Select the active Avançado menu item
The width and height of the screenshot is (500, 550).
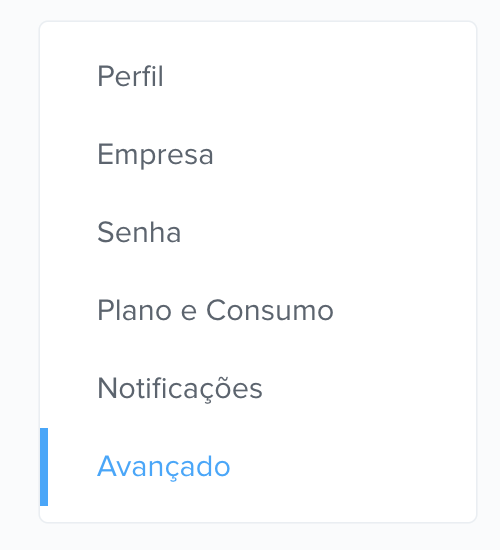[x=164, y=467]
